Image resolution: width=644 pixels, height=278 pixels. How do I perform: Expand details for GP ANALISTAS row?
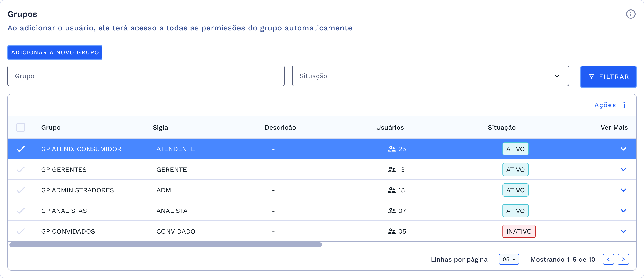coord(623,211)
